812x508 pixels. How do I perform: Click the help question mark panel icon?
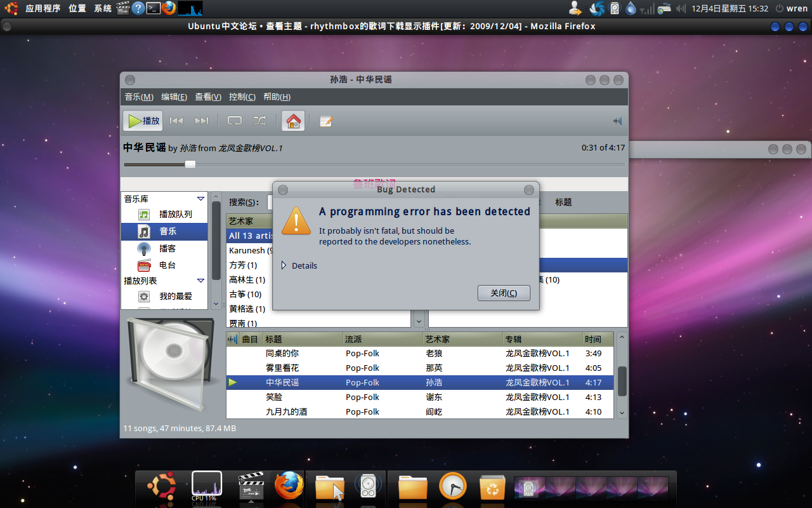pyautogui.click(x=138, y=8)
